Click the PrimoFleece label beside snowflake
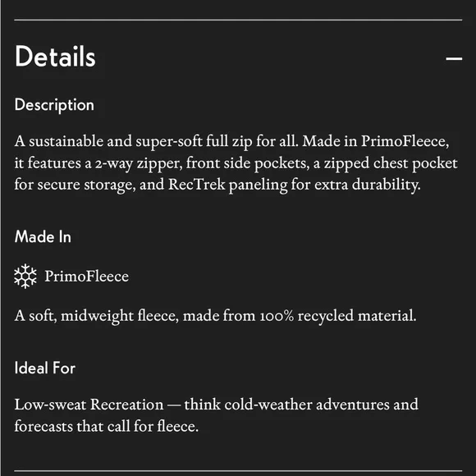This screenshot has width=476, height=476. (x=87, y=277)
